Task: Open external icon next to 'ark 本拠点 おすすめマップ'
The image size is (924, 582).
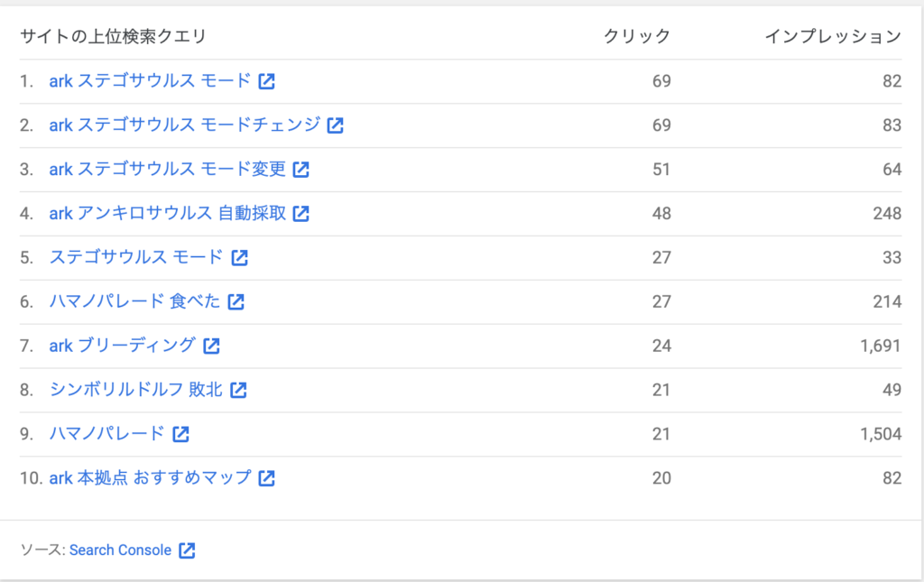Action: 266,478
